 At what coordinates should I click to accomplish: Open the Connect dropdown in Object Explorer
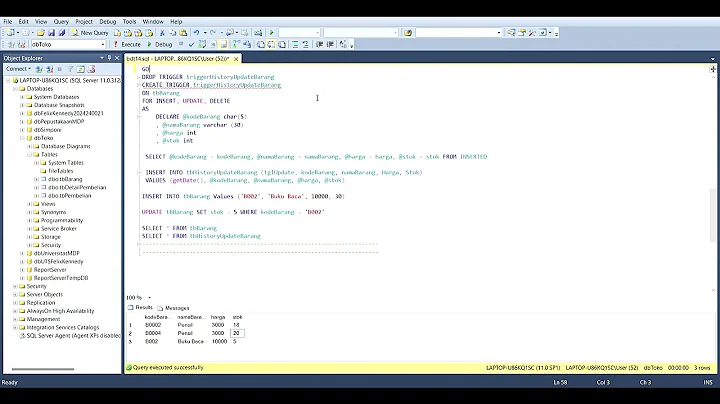point(18,69)
